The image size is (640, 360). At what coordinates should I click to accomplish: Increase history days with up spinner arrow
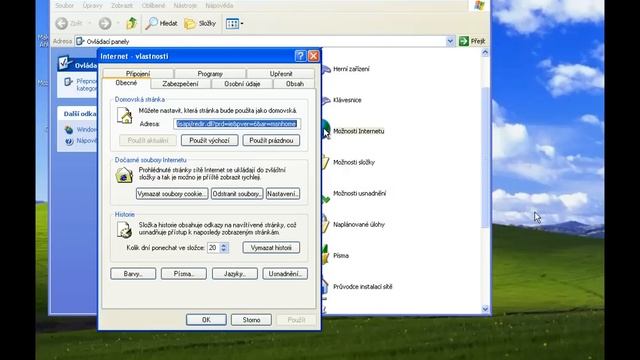pos(224,245)
